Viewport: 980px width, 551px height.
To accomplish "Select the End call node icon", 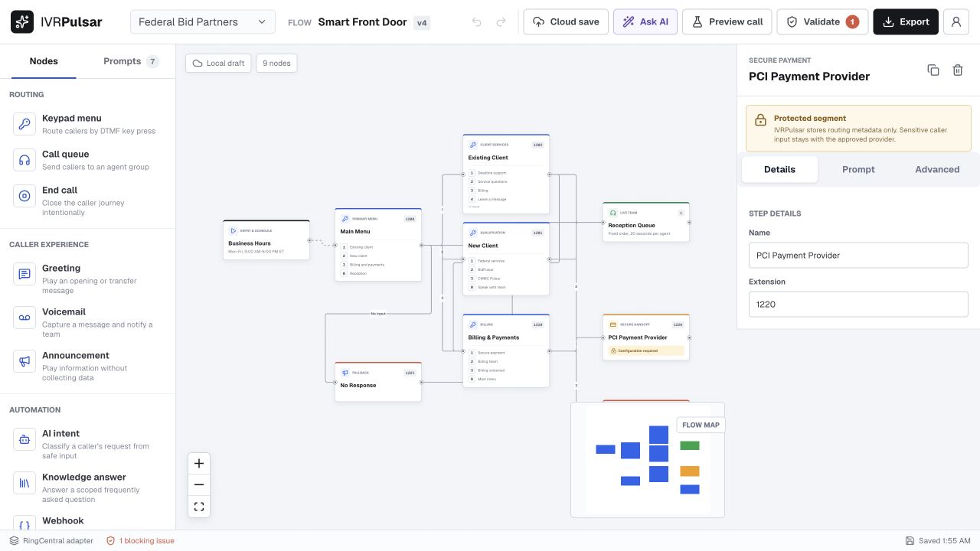I will tap(24, 196).
